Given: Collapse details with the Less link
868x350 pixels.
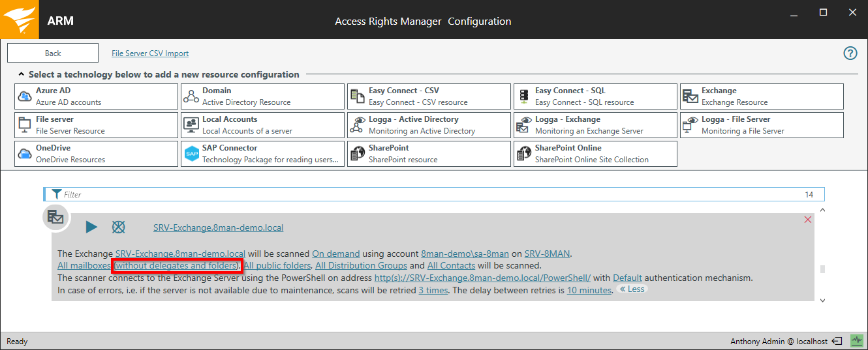Looking at the screenshot, I should (631, 289).
